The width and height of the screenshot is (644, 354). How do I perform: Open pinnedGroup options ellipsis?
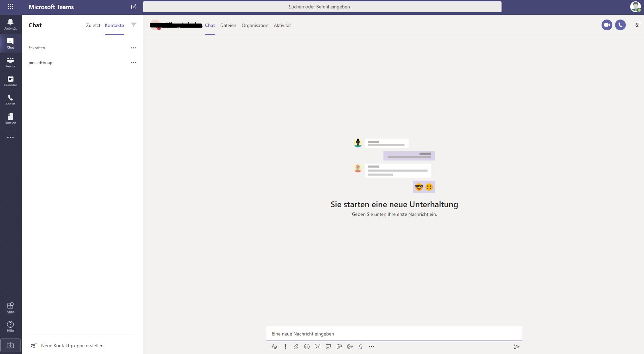click(134, 63)
